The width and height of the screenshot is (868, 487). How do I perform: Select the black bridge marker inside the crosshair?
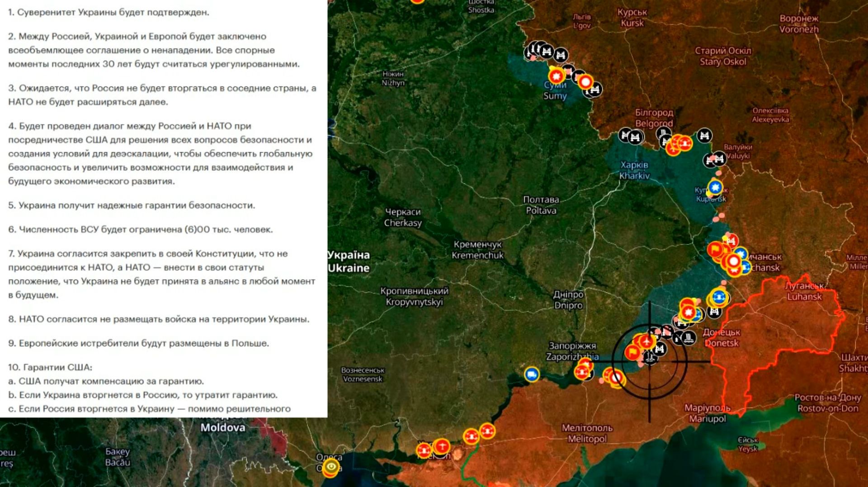click(660, 349)
